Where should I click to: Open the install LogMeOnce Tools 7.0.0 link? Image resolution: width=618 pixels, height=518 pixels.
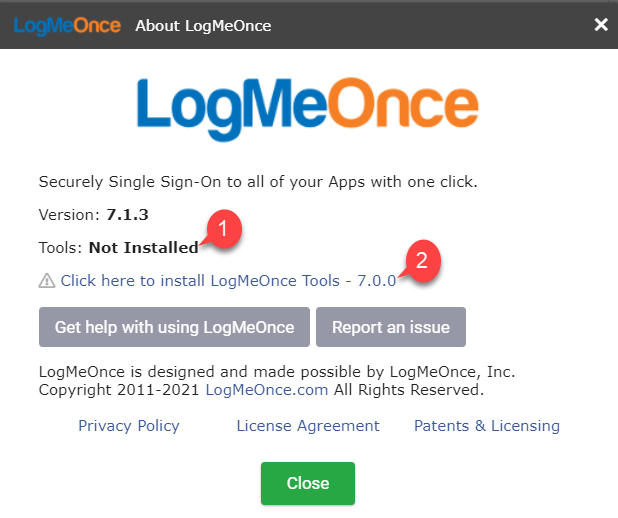pyautogui.click(x=228, y=281)
